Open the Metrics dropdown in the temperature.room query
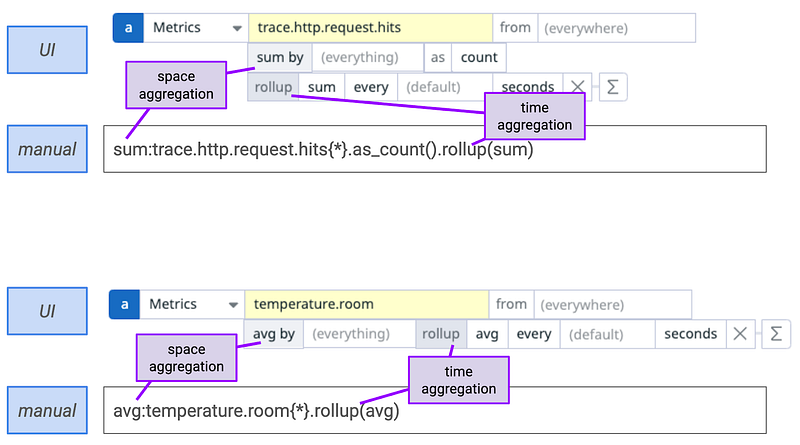 191,304
